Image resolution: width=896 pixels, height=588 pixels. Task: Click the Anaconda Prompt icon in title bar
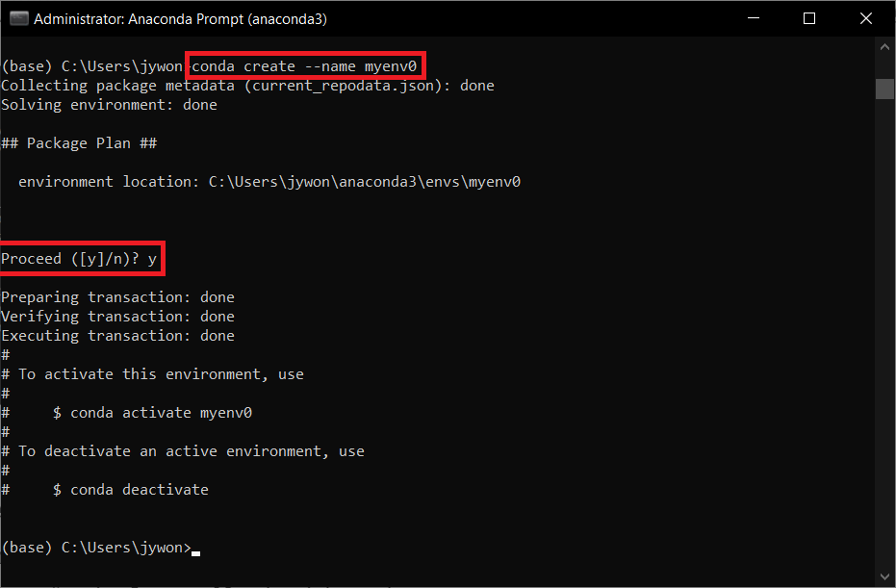[18, 17]
